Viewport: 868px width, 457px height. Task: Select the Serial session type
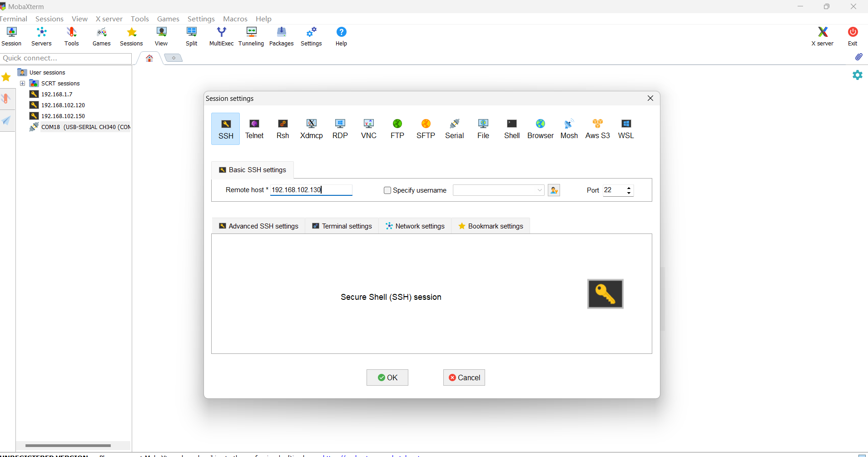454,129
